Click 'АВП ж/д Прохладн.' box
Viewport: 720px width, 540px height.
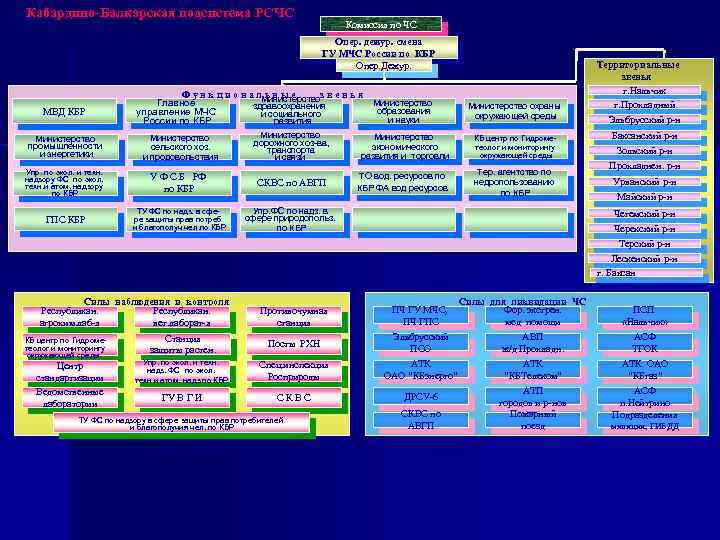[x=533, y=343]
